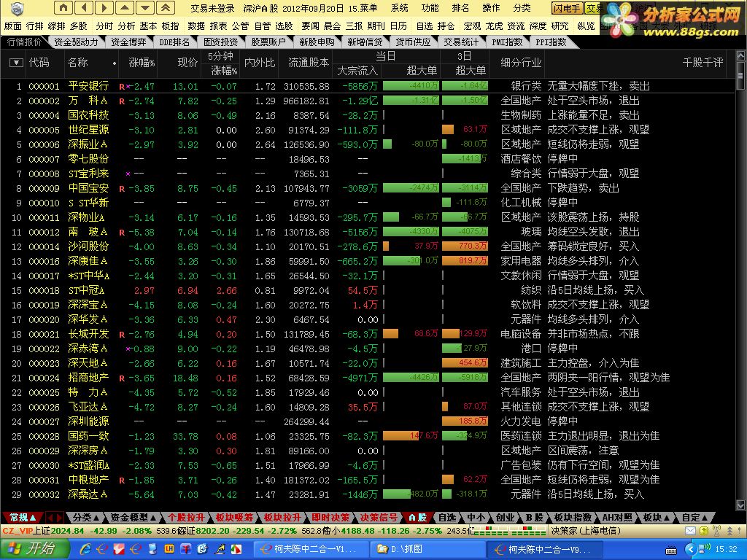Click the 闪电手 button

pos(567,8)
